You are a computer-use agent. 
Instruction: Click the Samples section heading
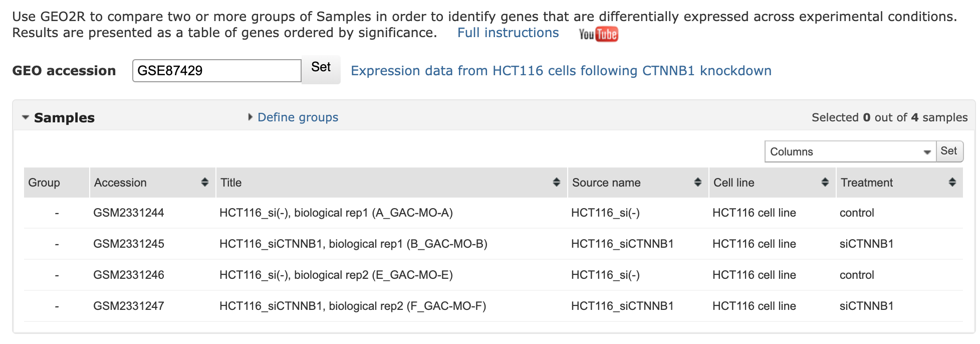64,118
